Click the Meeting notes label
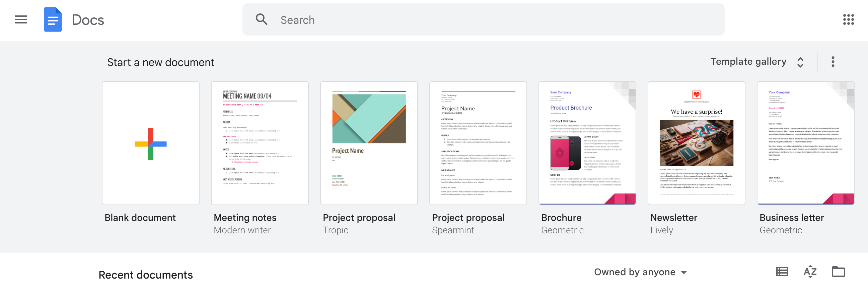The height and width of the screenshot is (293, 868). coord(245,218)
